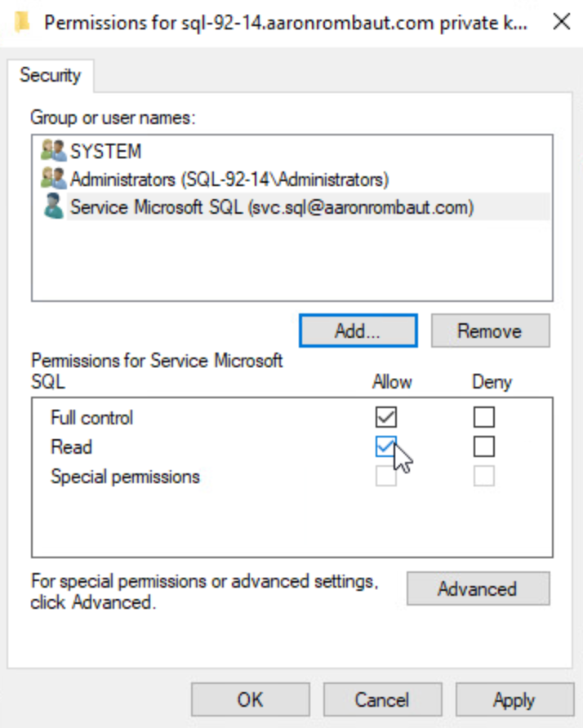The image size is (583, 728).
Task: Enable Deny checkbox for Read permission
Action: click(484, 446)
